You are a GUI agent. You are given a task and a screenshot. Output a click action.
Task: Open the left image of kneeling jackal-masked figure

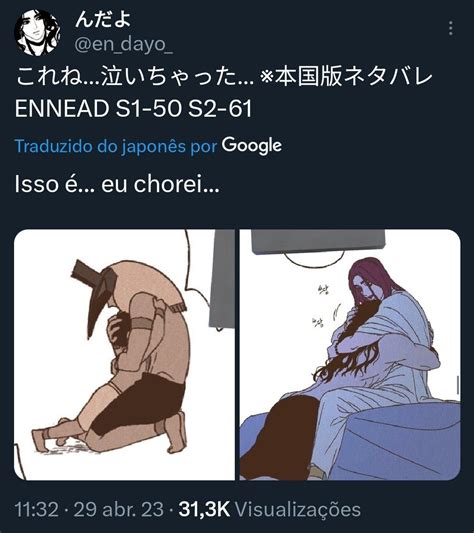pyautogui.click(x=124, y=355)
